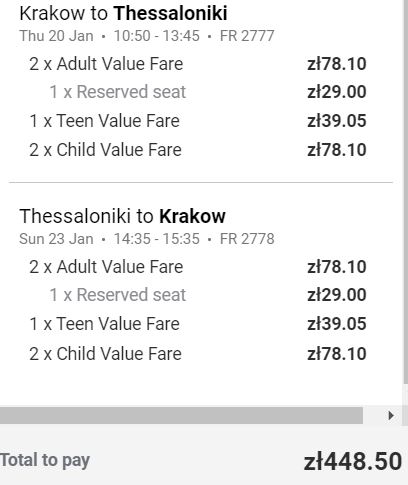Click outbound Teen fare price zł39.05
Viewport: 408px width, 485px height.
[337, 121]
